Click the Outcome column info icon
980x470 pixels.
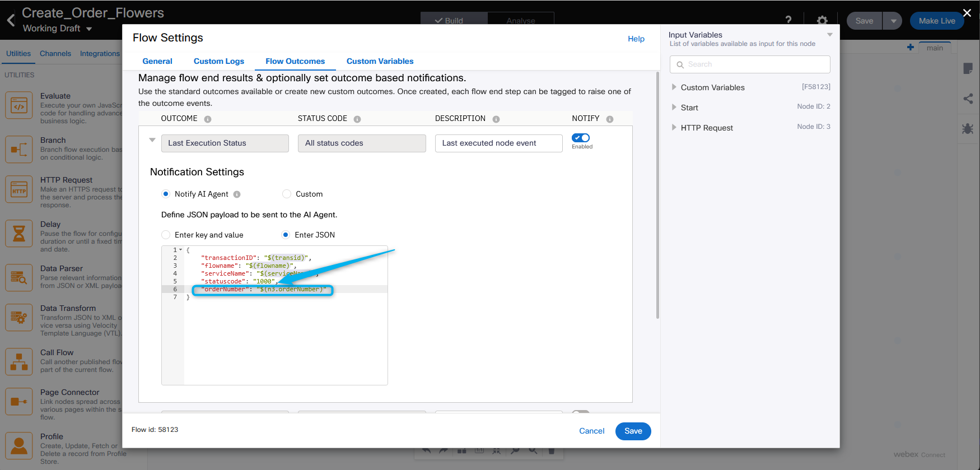(x=208, y=119)
